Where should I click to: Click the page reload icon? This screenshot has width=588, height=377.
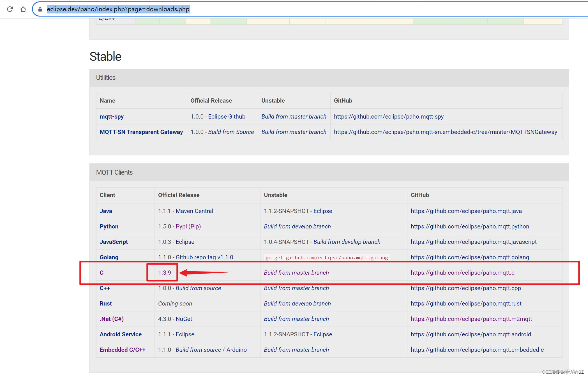pos(10,9)
